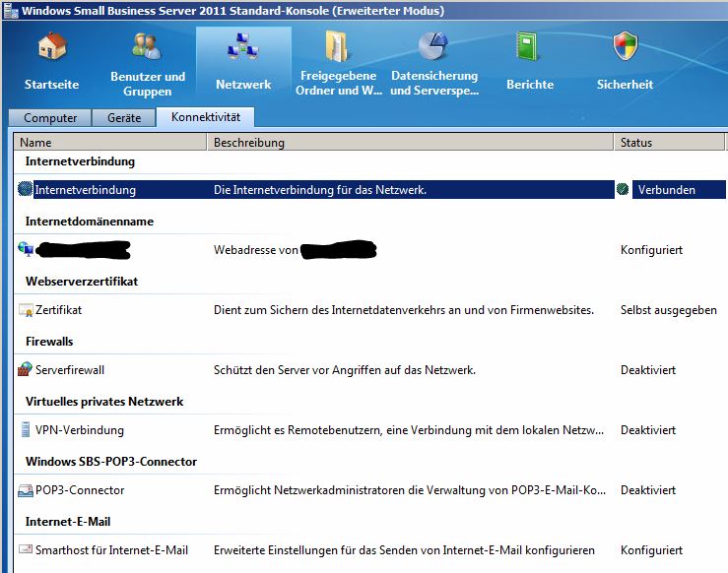Click Virtuelles privates Netzwerk group heading
The width and height of the screenshot is (728, 573).
[104, 402]
